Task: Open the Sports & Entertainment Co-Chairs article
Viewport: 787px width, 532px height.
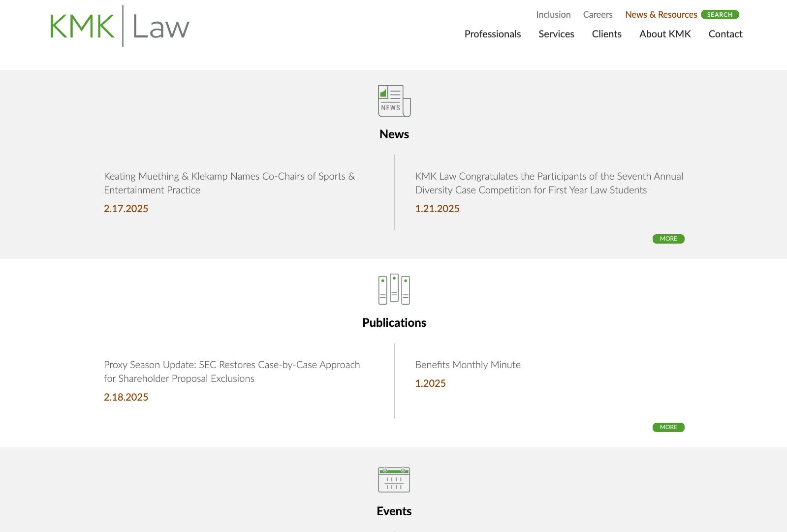Action: [x=229, y=183]
